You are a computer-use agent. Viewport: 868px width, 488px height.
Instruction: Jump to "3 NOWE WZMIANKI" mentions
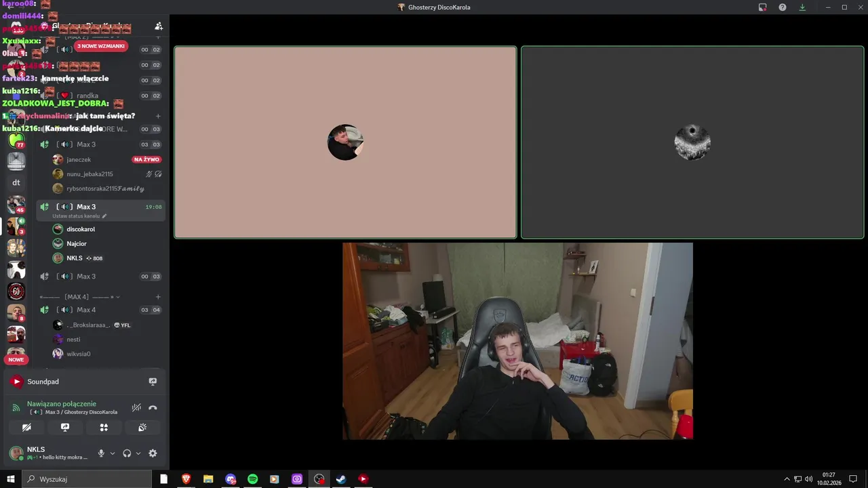tap(101, 46)
